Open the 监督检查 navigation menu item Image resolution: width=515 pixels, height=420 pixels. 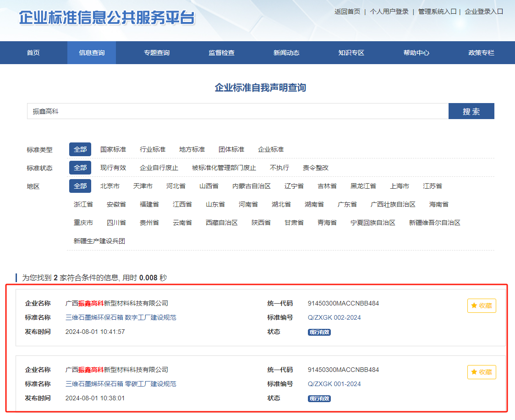(221, 53)
